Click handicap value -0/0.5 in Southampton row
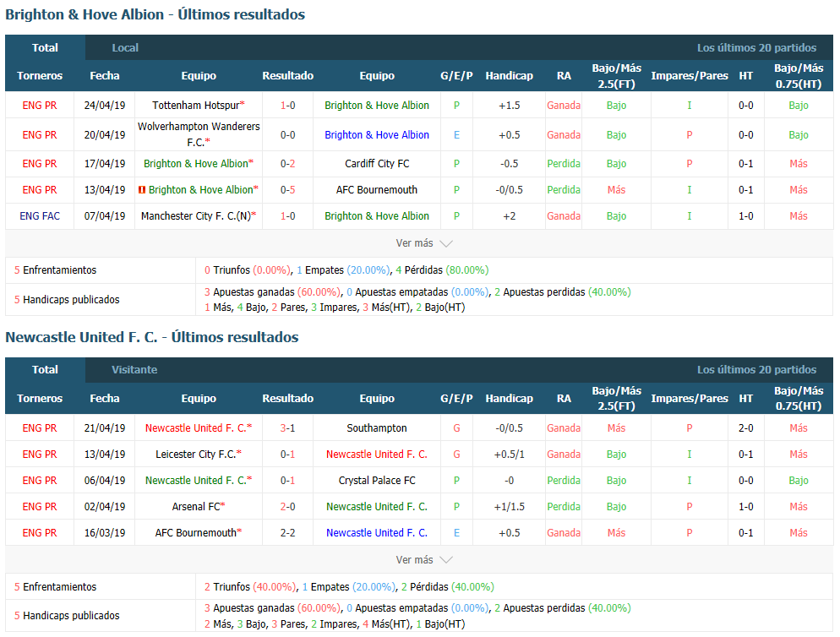 (x=509, y=428)
